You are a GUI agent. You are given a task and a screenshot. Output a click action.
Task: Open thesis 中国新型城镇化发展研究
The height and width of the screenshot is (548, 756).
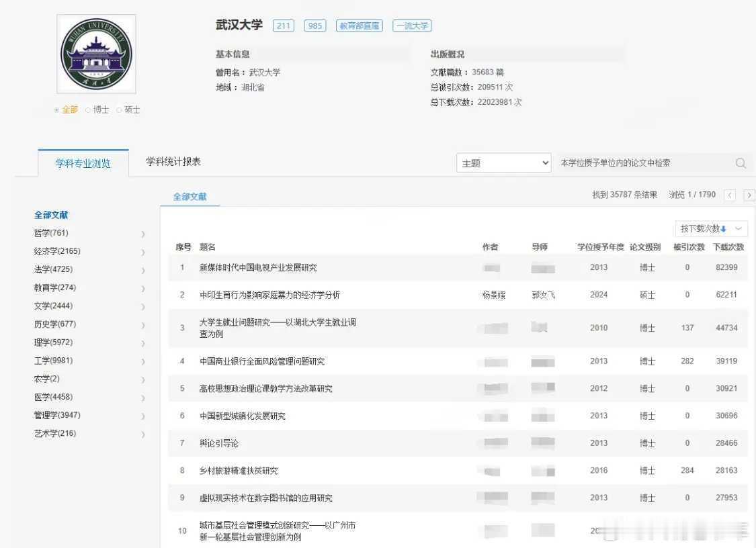(x=243, y=416)
